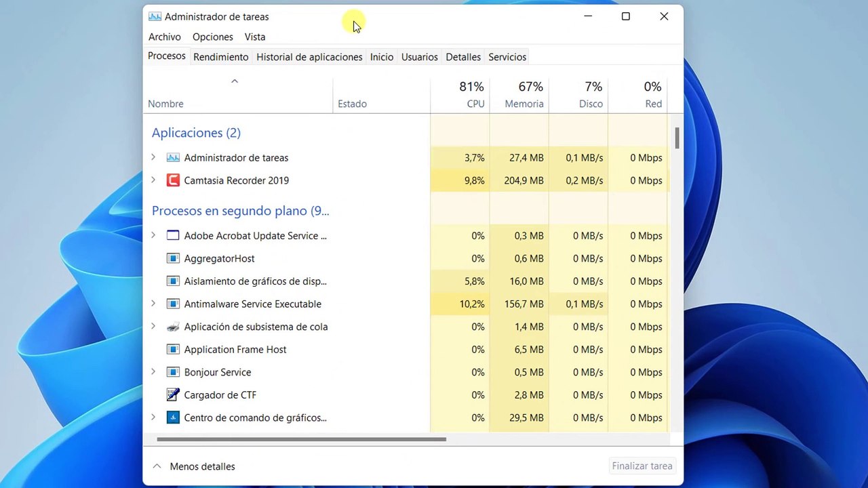Click the 0,2 MB/s disk value

(x=585, y=180)
